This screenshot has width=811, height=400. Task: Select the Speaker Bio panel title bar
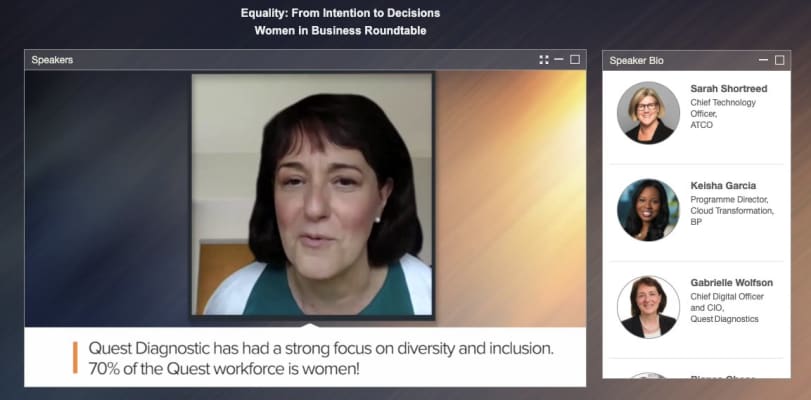pos(696,60)
